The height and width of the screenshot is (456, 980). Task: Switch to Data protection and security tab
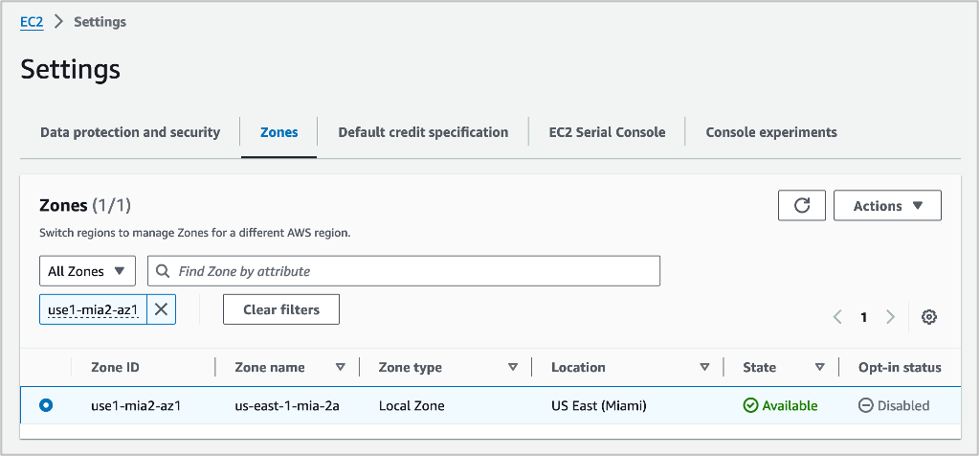[x=130, y=132]
